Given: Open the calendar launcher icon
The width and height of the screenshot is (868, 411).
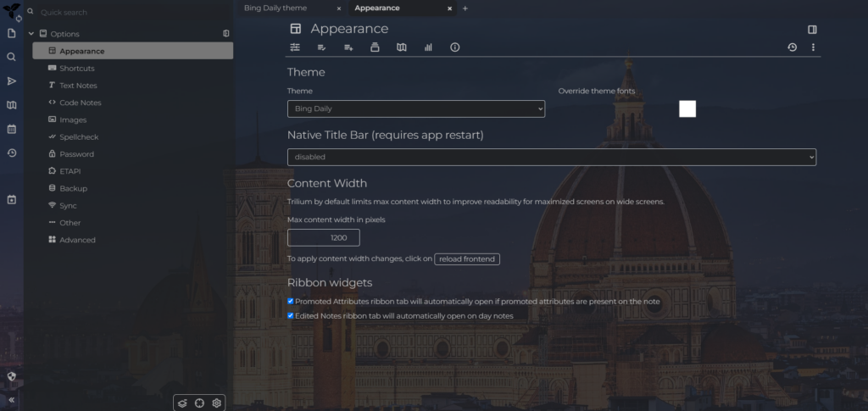Looking at the screenshot, I should click(x=11, y=129).
